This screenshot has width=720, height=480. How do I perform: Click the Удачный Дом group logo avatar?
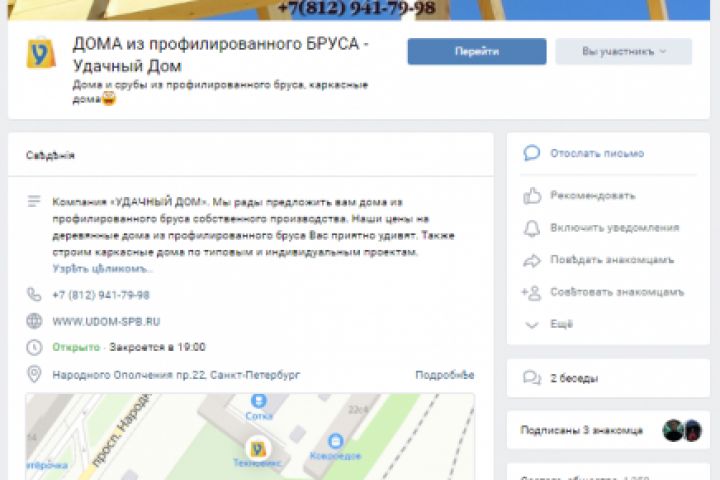coord(41,53)
